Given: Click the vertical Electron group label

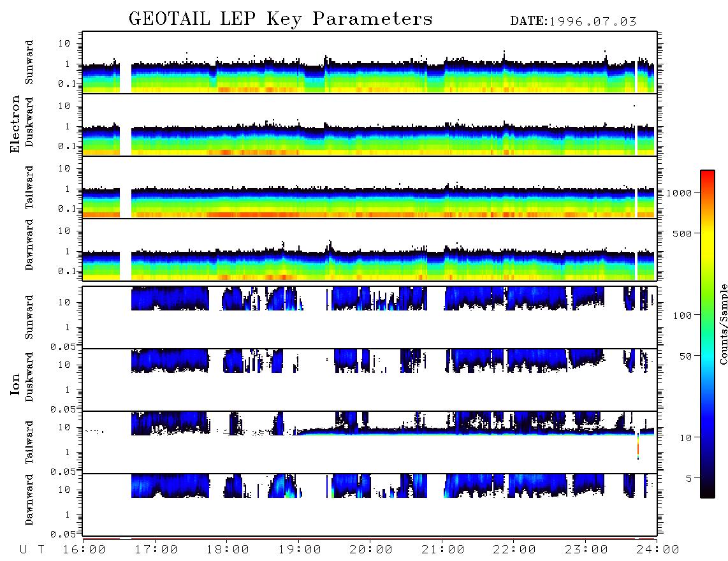Looking at the screenshot, I should tap(15, 124).
